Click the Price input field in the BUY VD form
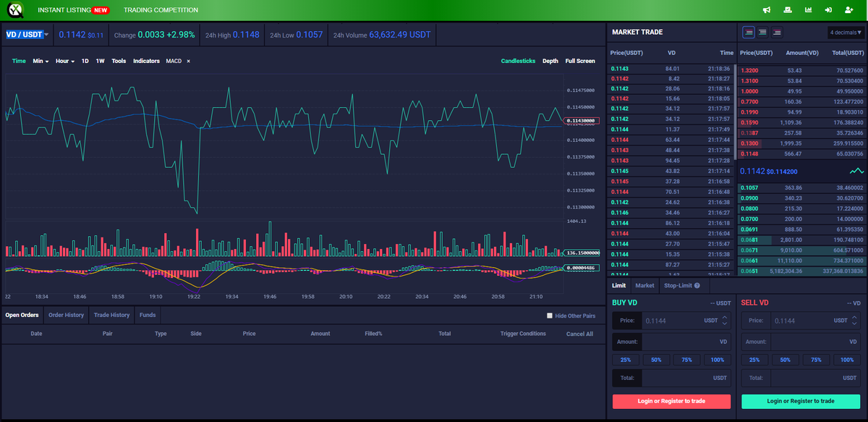The image size is (868, 422). point(673,319)
